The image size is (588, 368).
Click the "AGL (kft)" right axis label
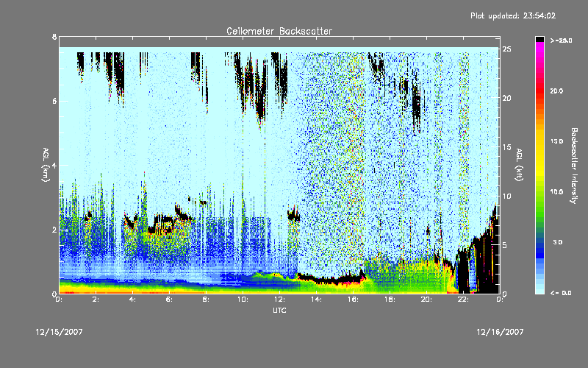(520, 165)
